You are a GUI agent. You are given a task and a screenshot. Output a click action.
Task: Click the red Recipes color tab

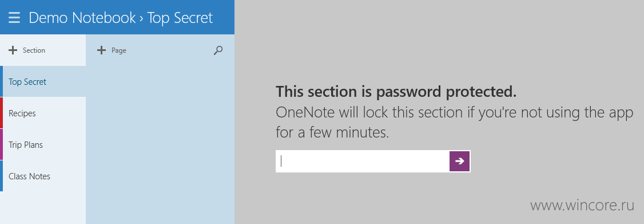tap(2, 113)
